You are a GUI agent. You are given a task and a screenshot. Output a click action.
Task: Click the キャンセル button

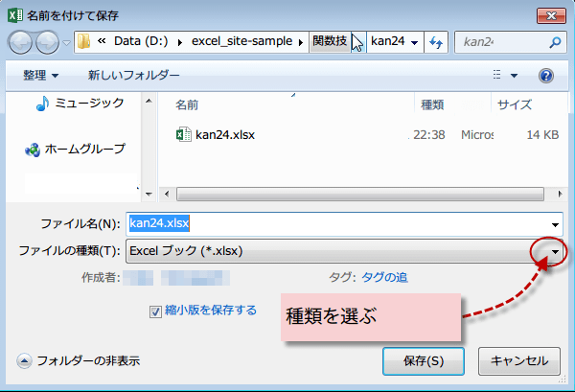pos(519,361)
